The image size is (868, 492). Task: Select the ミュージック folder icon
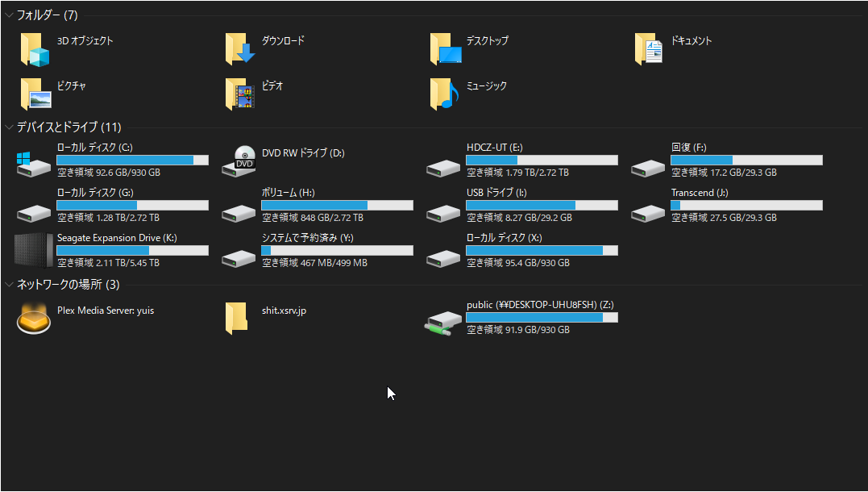point(444,94)
